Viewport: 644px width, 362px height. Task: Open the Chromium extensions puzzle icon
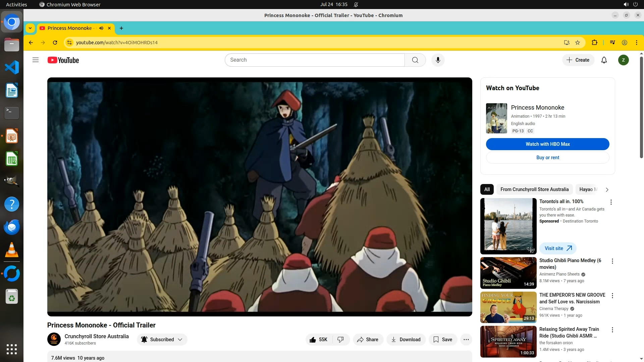(594, 43)
